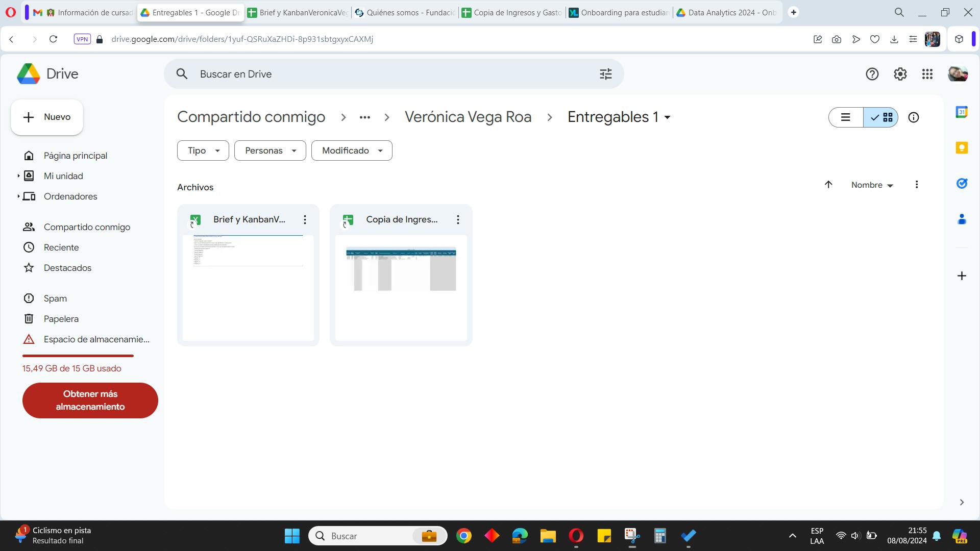Open Google Calendar side panel icon
Image resolution: width=980 pixels, height=551 pixels.
(962, 112)
